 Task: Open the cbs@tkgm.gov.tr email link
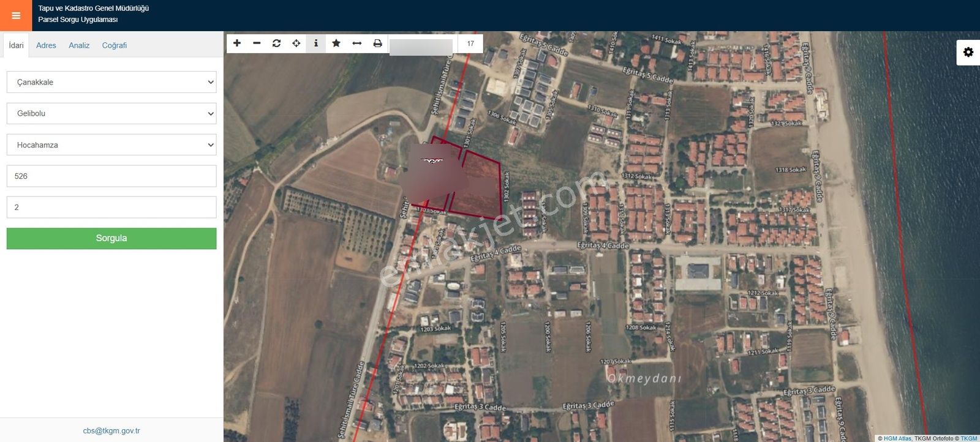coord(111,430)
